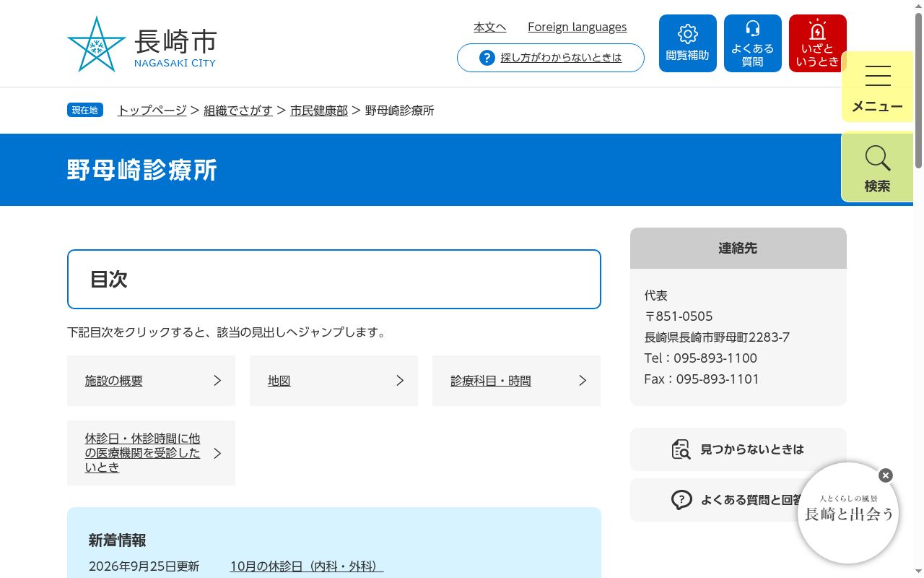Image resolution: width=924 pixels, height=578 pixels.
Task: Open Foreign languages link
Action: click(x=577, y=27)
